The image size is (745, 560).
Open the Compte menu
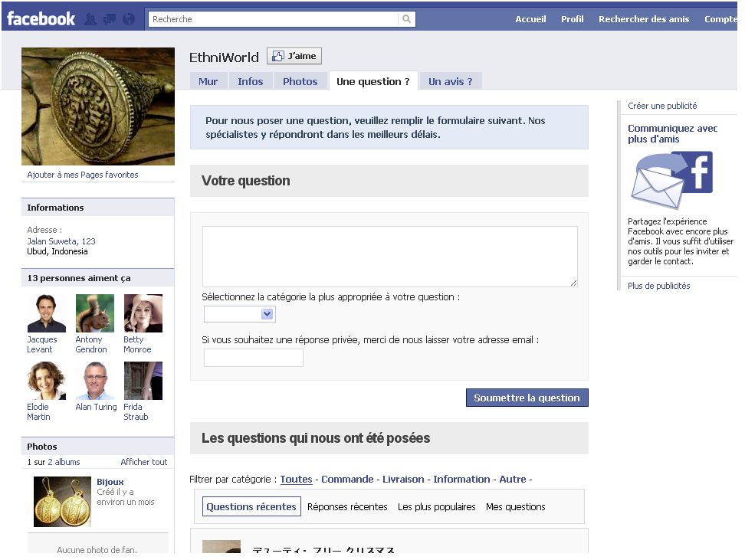[x=720, y=19]
